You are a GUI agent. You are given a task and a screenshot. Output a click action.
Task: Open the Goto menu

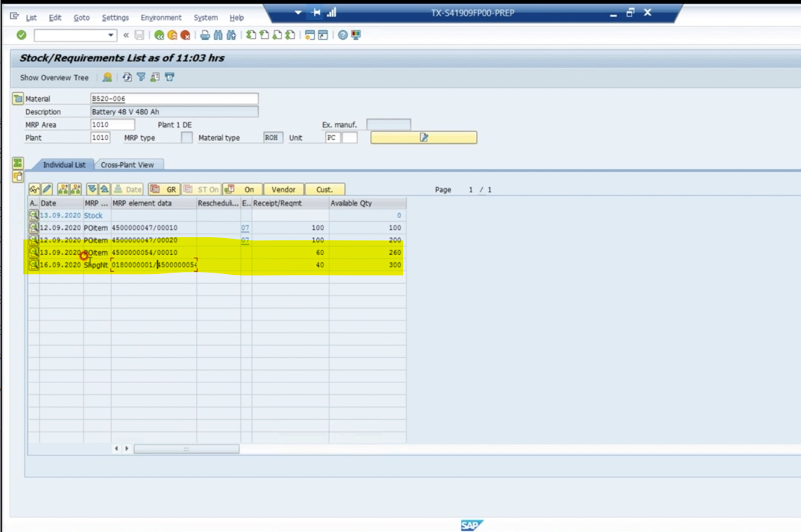pos(81,18)
